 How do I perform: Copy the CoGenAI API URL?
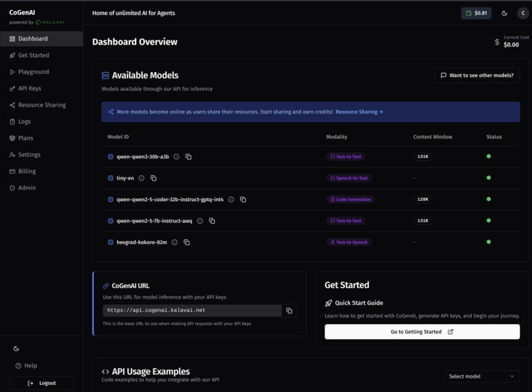(x=289, y=311)
